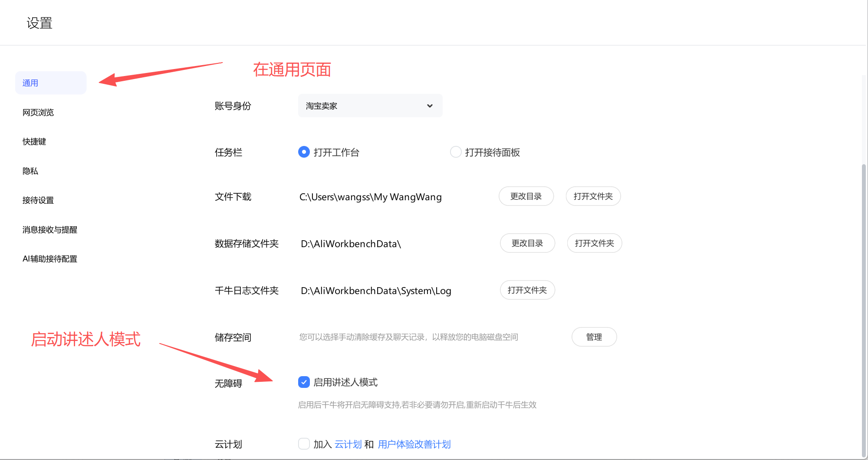The height and width of the screenshot is (460, 868).
Task: Click 更改目录 for 数据存储文件夹
Action: point(527,243)
